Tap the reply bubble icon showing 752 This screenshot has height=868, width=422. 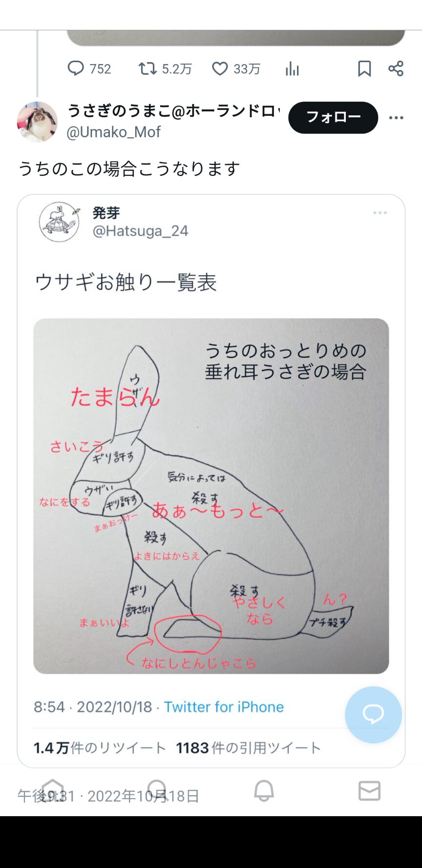[76, 68]
